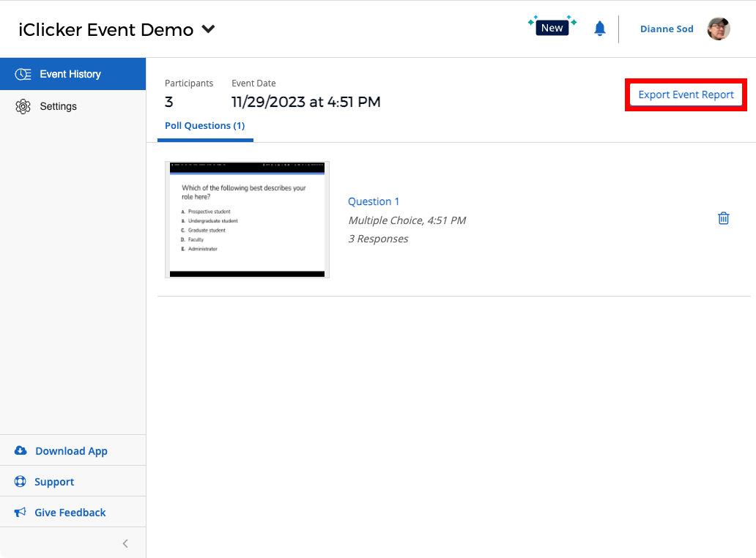756x558 pixels.
Task: Select the Poll Questions (1) tab
Action: [204, 125]
